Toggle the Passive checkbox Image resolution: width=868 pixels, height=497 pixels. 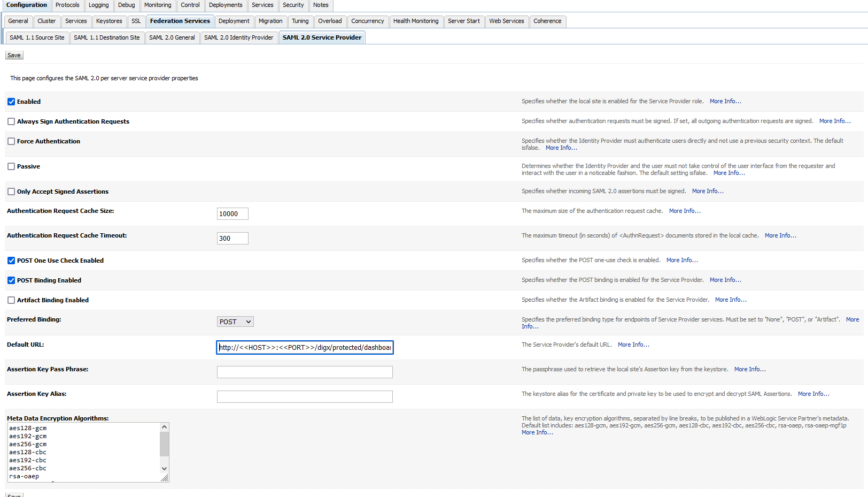tap(11, 166)
